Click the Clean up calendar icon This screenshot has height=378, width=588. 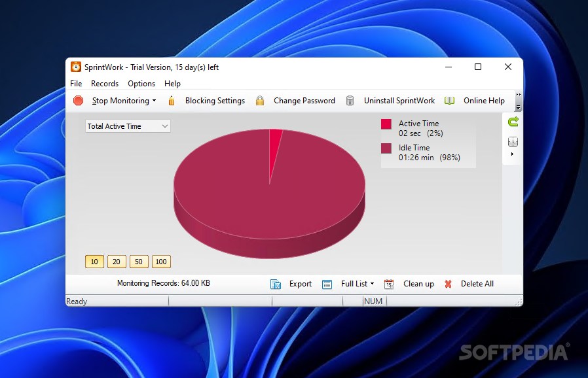[389, 284]
